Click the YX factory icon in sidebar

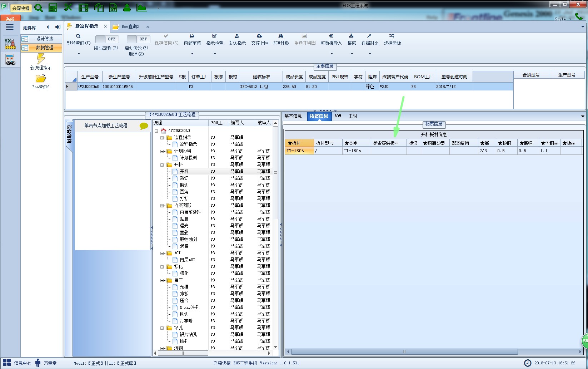10,44
